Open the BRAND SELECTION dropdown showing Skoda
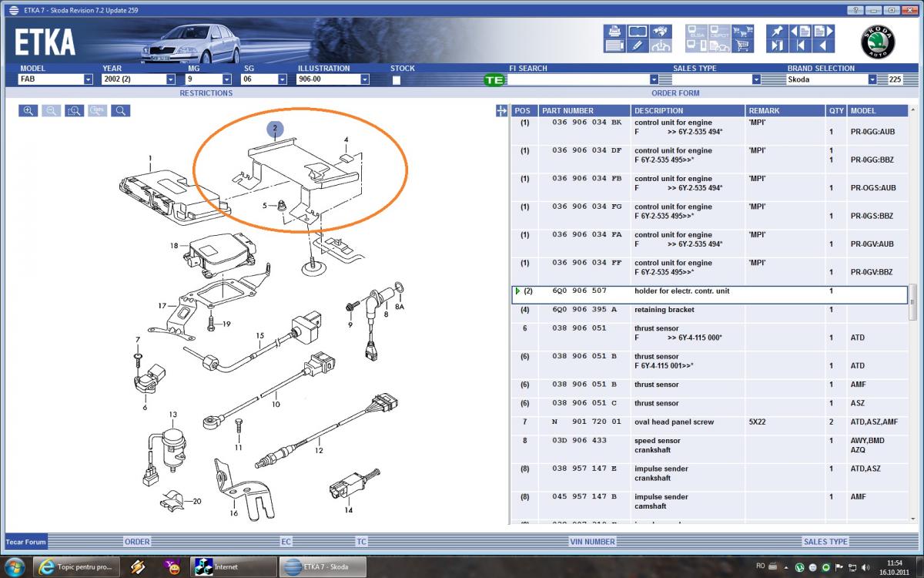Viewport: 924px width, 578px height. click(x=872, y=79)
